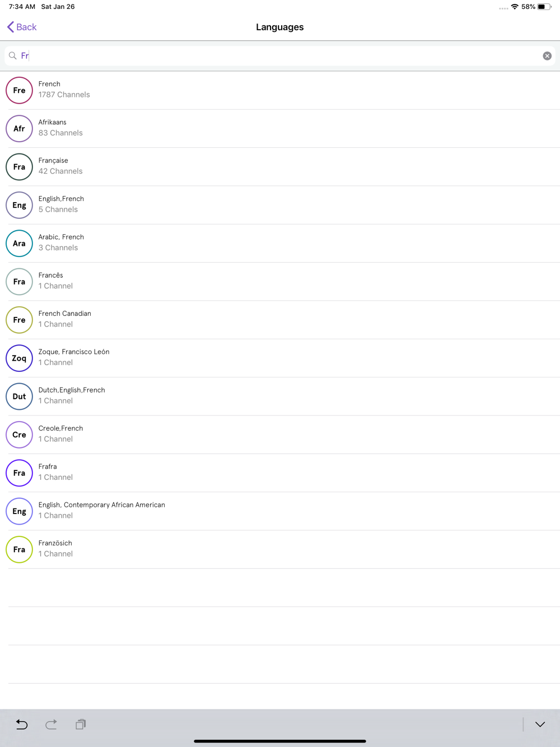Tap the undo arrow icon
Viewport: 560px width, 747px height.
pos(22,724)
